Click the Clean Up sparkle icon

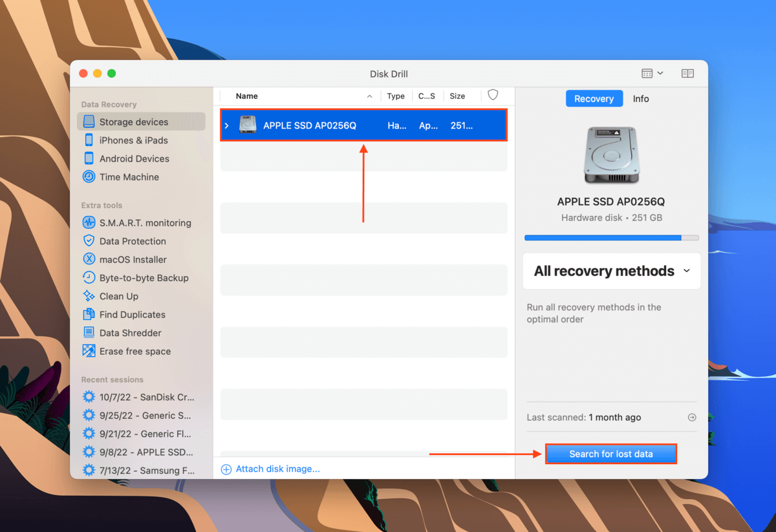pyautogui.click(x=89, y=296)
